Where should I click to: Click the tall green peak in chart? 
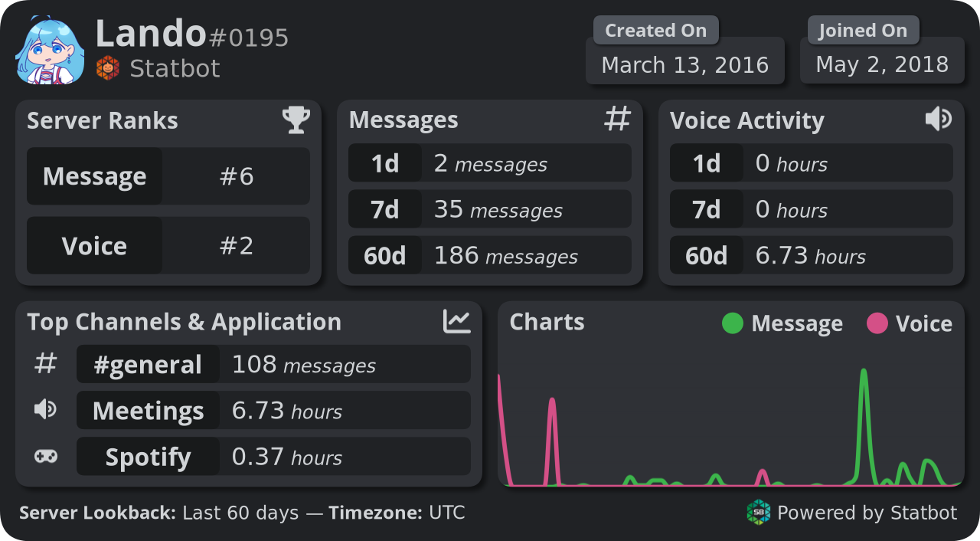[864, 377]
